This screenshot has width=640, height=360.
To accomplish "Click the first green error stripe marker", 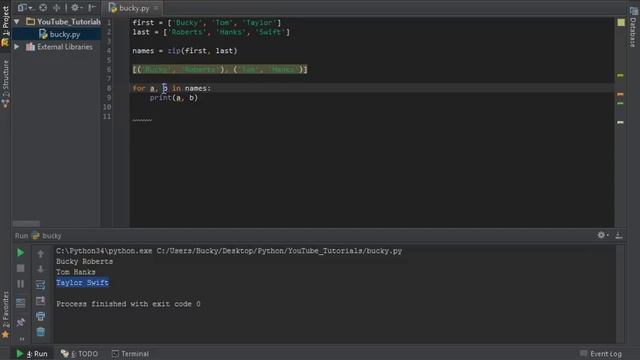I will 620,75.
